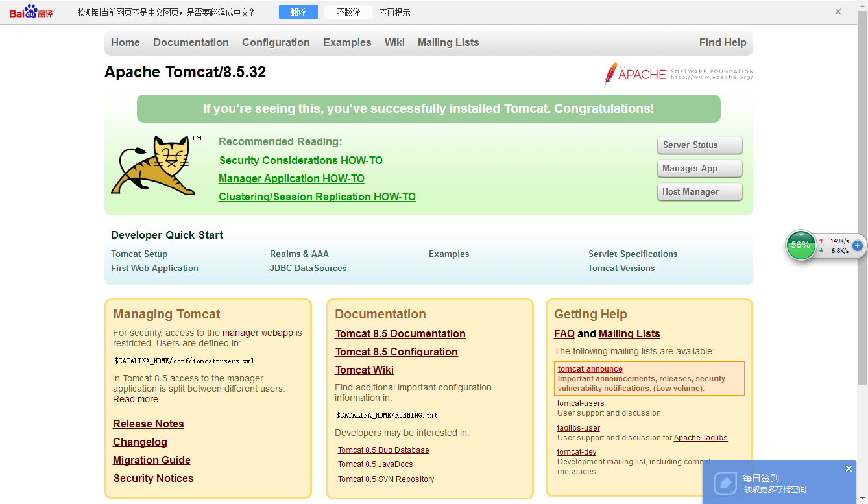Open the tomcat-dev mailing list link

(x=577, y=452)
